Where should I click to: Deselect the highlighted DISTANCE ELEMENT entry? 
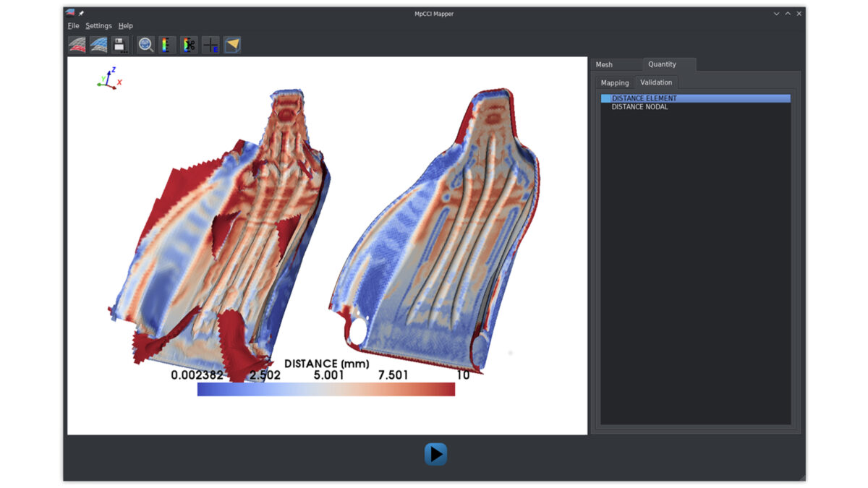pyautogui.click(x=644, y=98)
